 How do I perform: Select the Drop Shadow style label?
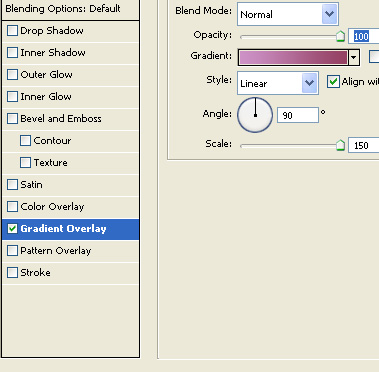click(52, 31)
